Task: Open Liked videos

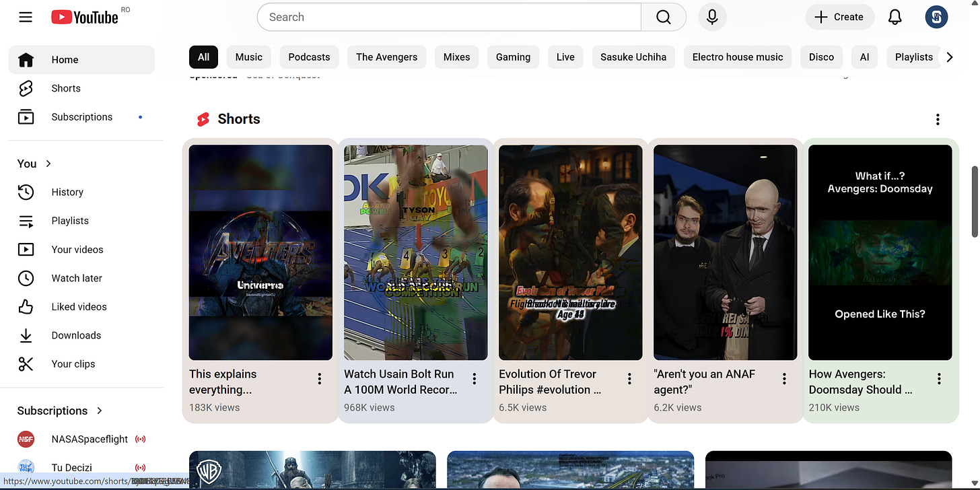Action: coord(81,307)
